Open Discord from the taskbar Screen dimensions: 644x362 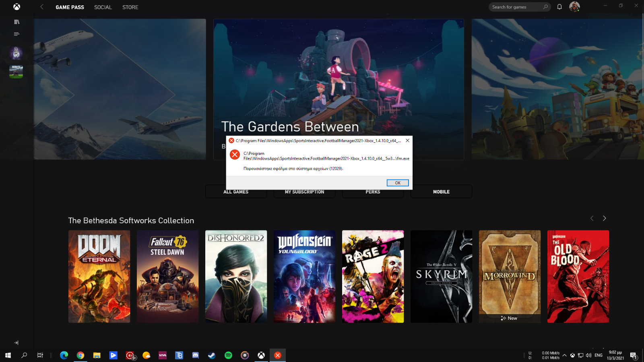coord(196,355)
